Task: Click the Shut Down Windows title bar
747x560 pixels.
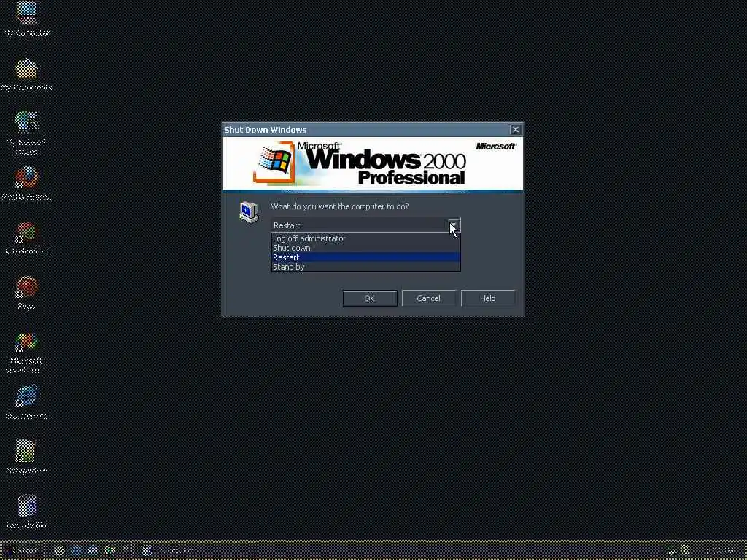Action: (366, 130)
